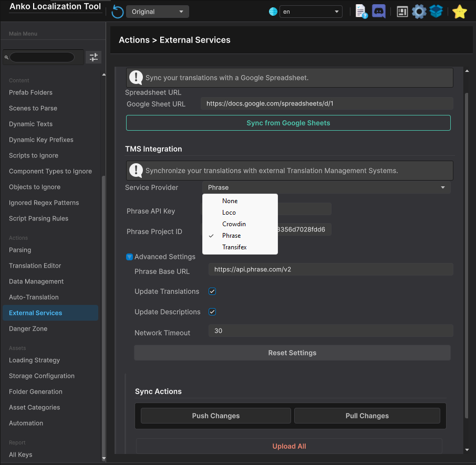Click the Sync from Google Sheets button

pos(288,123)
